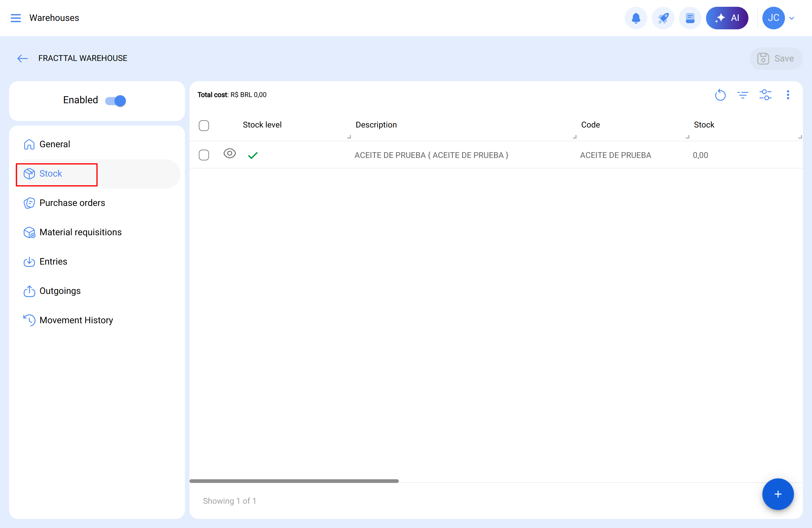This screenshot has height=528, width=812.
Task: View ACEITE DE PRUEBA item details eye
Action: point(230,154)
